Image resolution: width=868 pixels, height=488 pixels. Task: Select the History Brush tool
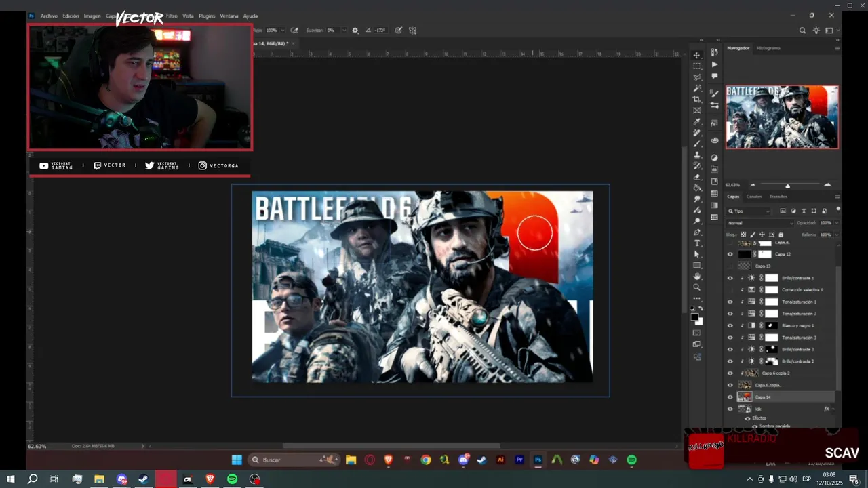click(696, 166)
